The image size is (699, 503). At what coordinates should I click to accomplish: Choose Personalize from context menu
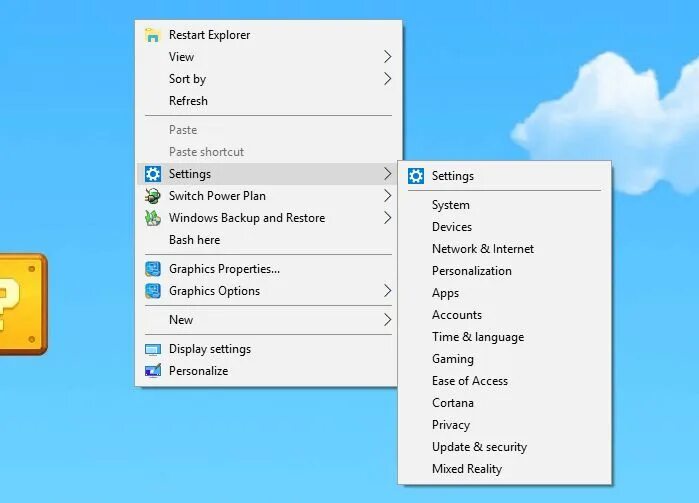pyautogui.click(x=267, y=371)
